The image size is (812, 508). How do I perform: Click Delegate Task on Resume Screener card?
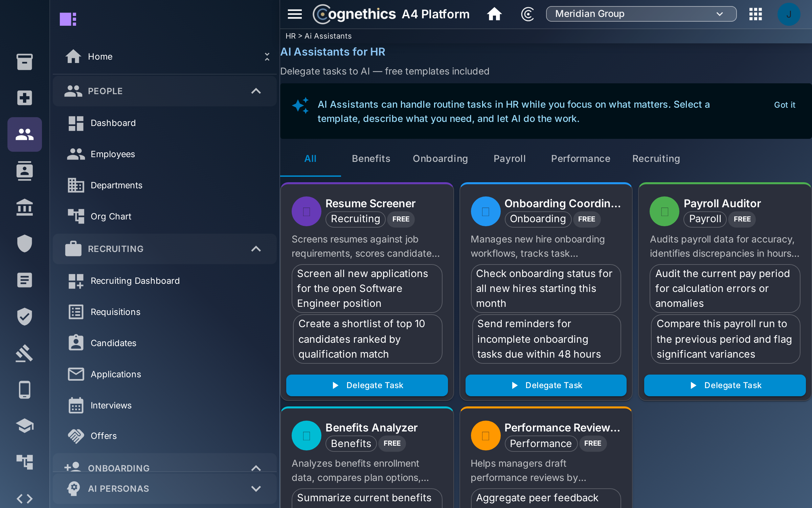(367, 385)
